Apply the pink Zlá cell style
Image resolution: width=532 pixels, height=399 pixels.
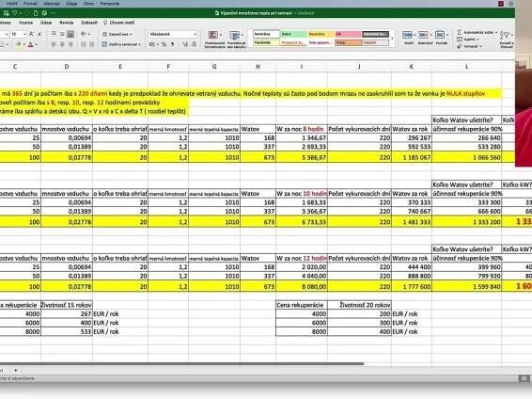(348, 34)
